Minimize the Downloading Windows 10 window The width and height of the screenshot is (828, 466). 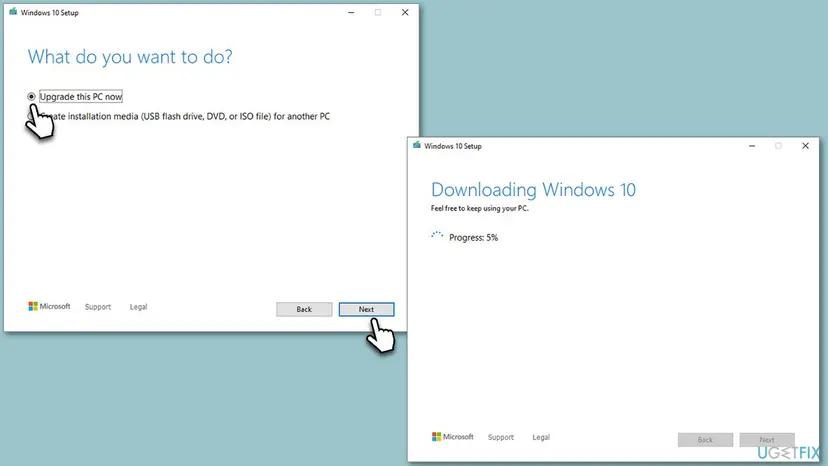pos(752,146)
